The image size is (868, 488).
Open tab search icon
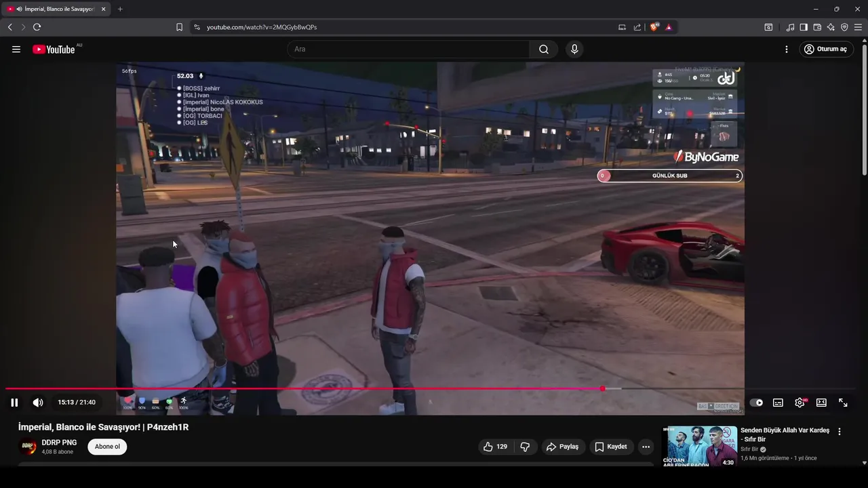(x=768, y=27)
